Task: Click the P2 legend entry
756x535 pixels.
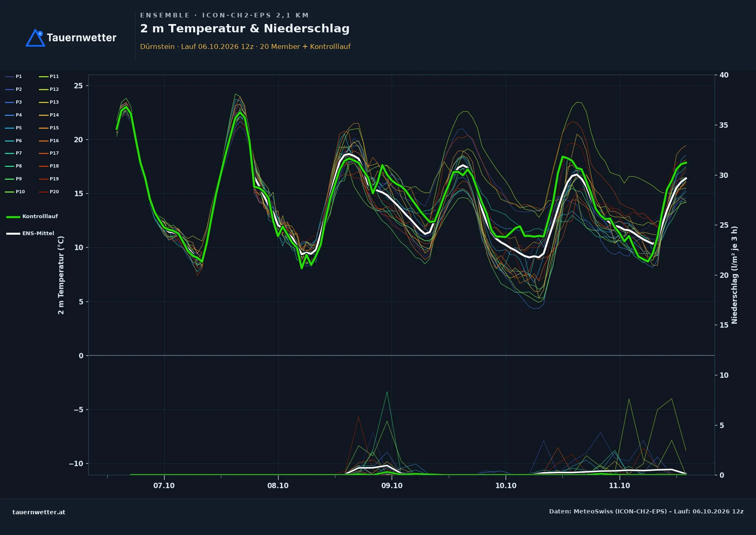Action: [x=13, y=89]
